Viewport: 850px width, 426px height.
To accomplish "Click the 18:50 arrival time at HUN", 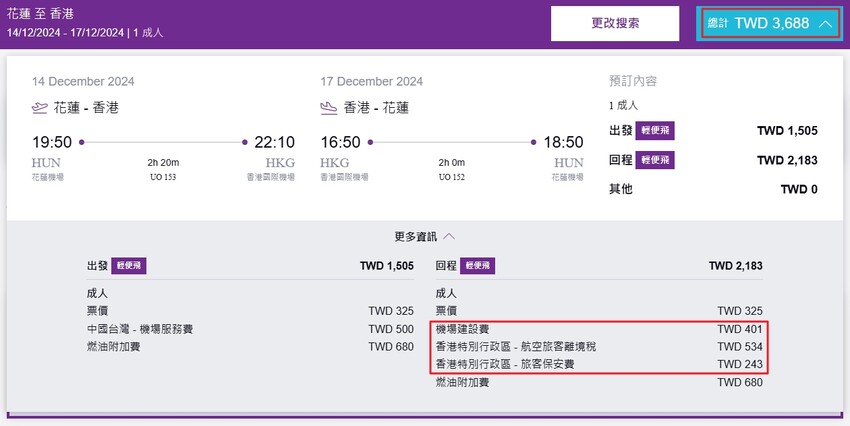I will click(x=562, y=142).
